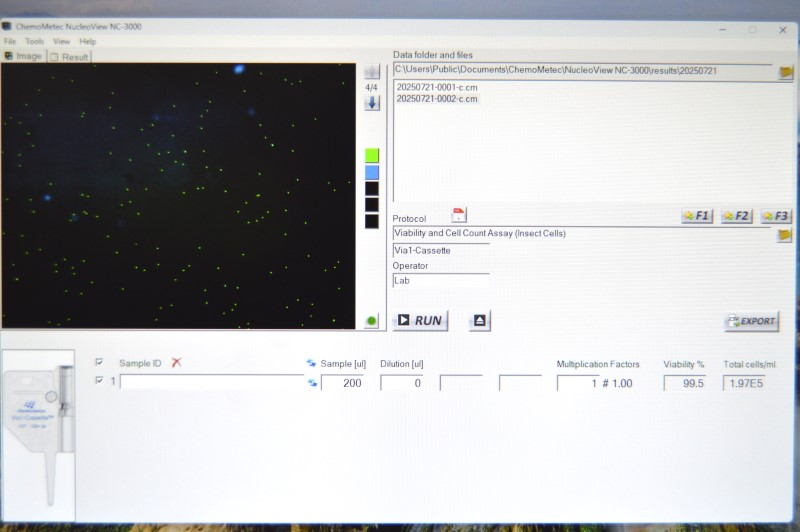
Task: Select the blue channel swatch
Action: (372, 172)
